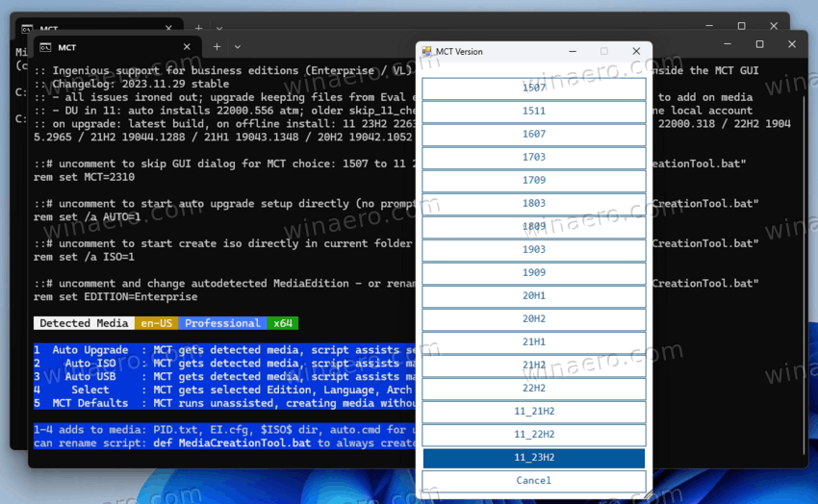
Task: Choose version 1507 from the list
Action: pyautogui.click(x=534, y=88)
